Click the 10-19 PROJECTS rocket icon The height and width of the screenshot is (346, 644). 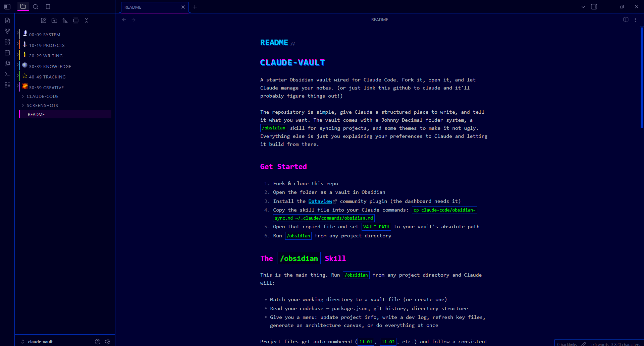(25, 44)
